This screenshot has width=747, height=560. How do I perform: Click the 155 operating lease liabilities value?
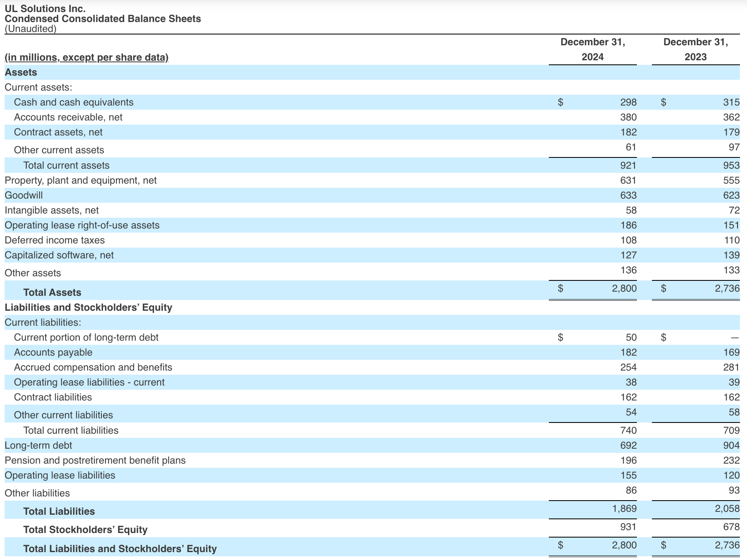pyautogui.click(x=628, y=475)
